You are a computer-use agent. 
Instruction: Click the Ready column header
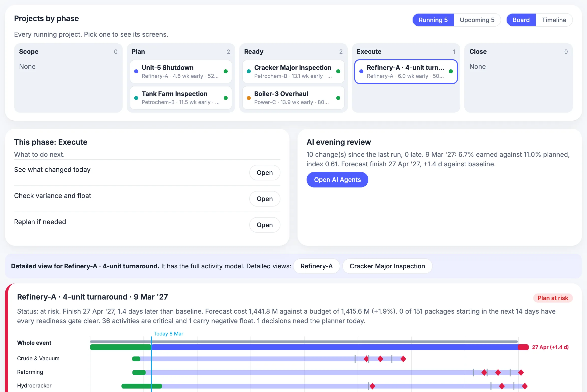(x=254, y=52)
